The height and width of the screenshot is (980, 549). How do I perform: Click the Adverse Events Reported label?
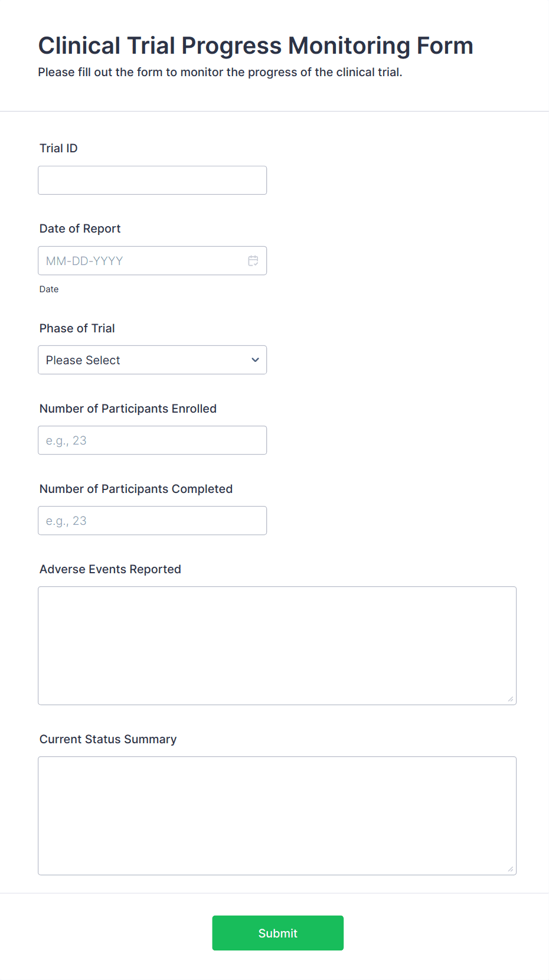click(110, 569)
